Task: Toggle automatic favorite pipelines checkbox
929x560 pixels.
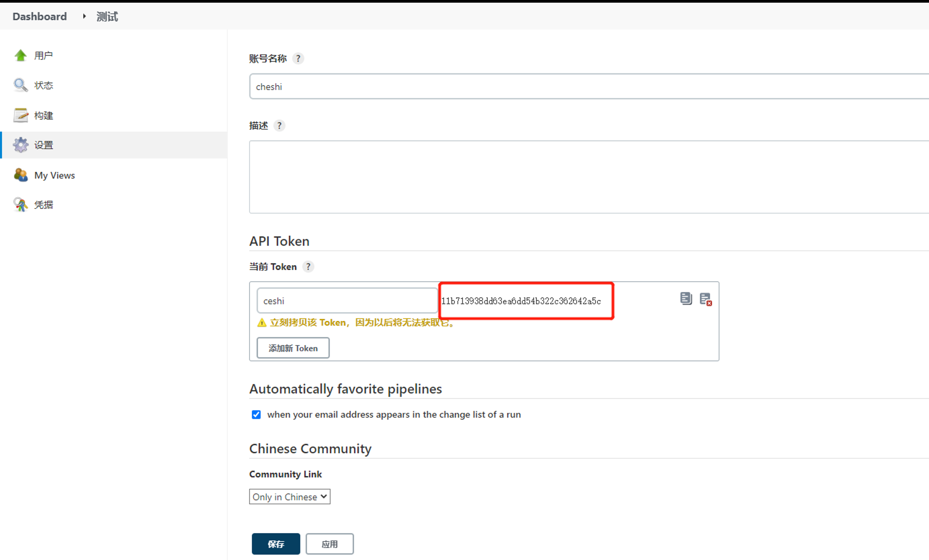Action: [x=256, y=414]
